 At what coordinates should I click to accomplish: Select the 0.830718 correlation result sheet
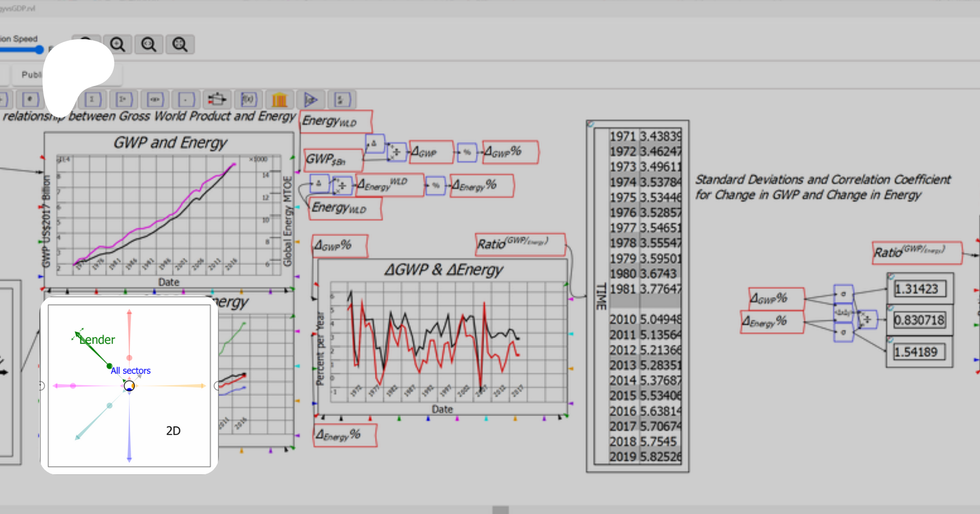[x=919, y=320]
